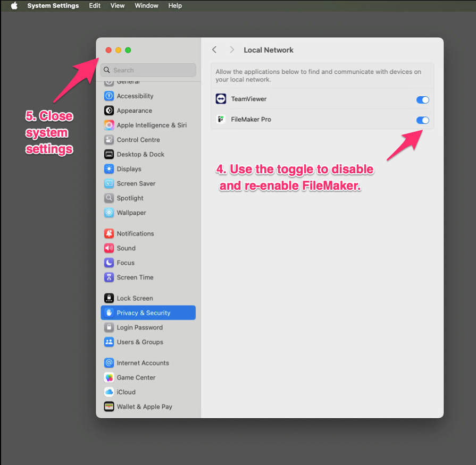
Task: Open Focus settings
Action: coord(148,263)
